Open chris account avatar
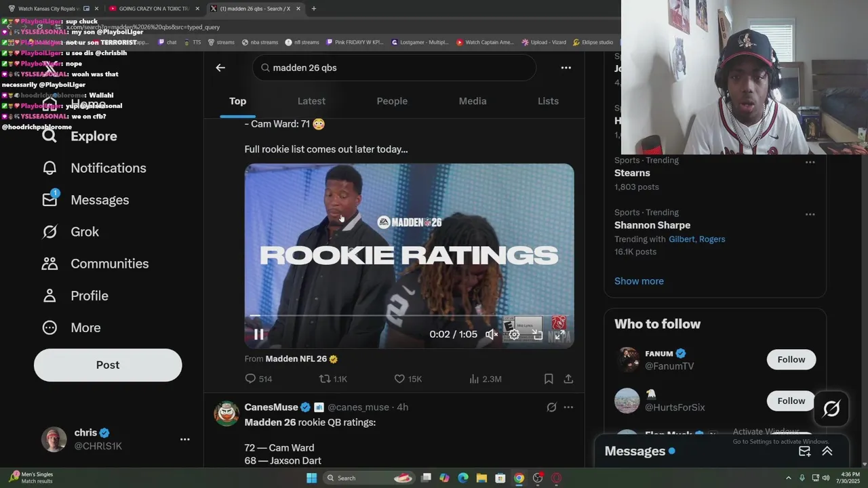Image resolution: width=868 pixels, height=488 pixels. pyautogui.click(x=54, y=439)
